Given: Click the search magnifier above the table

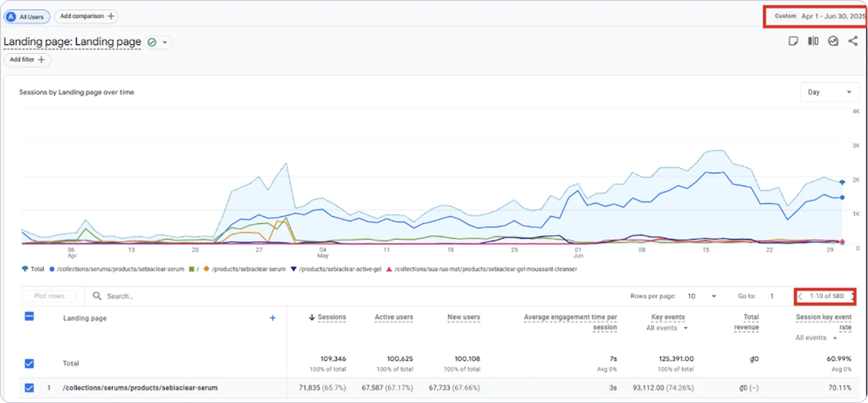Looking at the screenshot, I should click(x=97, y=296).
